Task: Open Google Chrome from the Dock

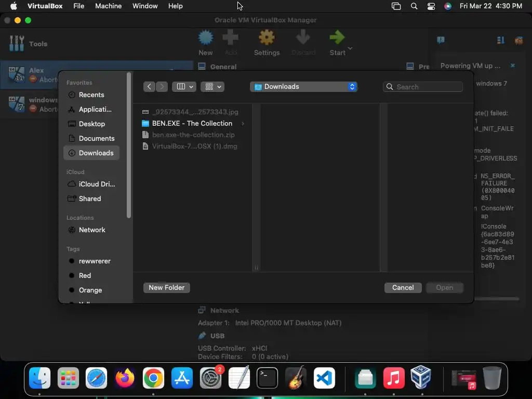Action: (153, 378)
